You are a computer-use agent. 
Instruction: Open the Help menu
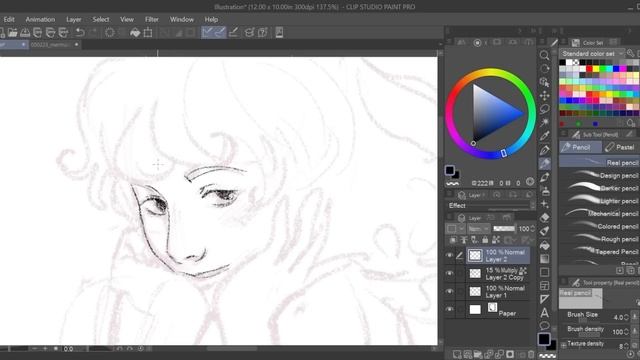(x=211, y=19)
